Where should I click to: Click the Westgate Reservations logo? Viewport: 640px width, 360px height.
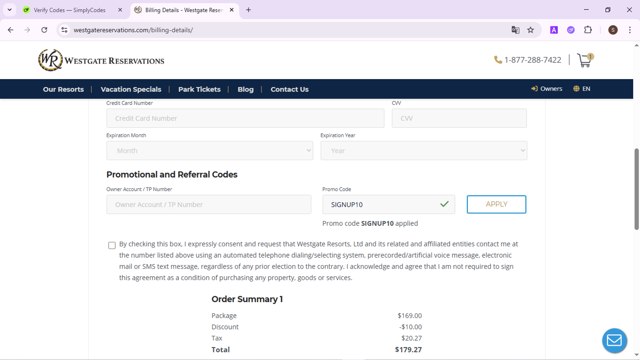(101, 60)
